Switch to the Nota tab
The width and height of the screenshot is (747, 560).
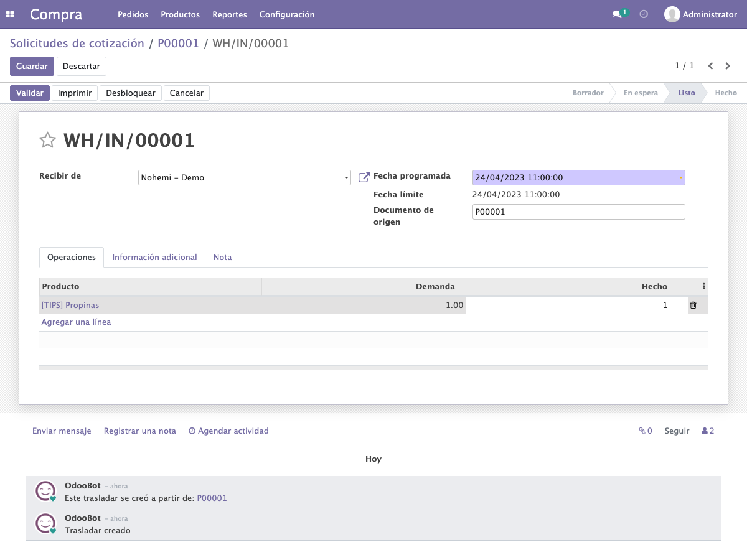(x=222, y=257)
